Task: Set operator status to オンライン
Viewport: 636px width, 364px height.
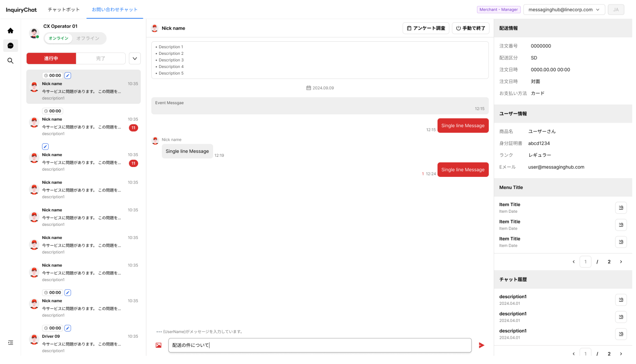Action: click(58, 38)
